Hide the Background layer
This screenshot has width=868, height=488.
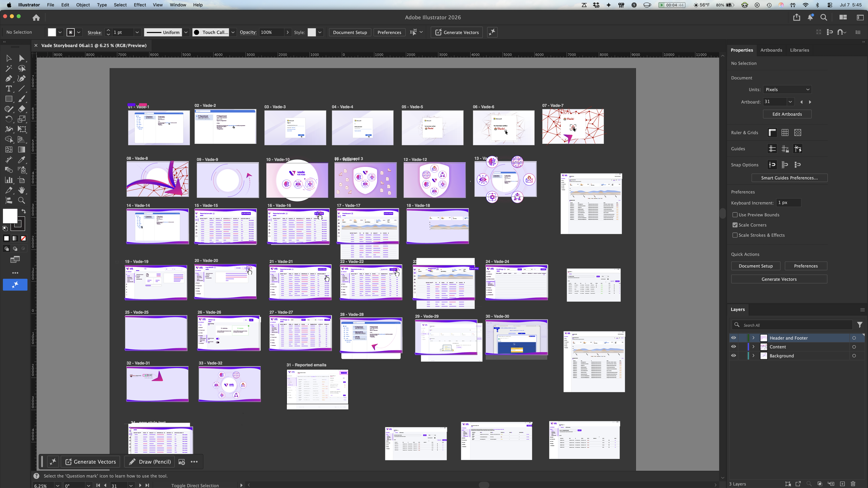733,356
